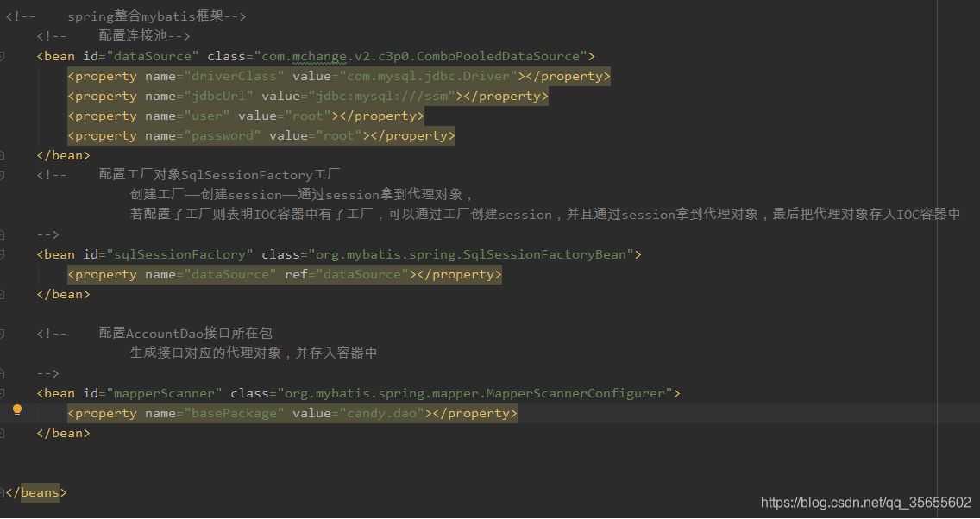The height and width of the screenshot is (519, 980).
Task: Collapse the dataSource bean fold marker
Action: [x=2, y=56]
